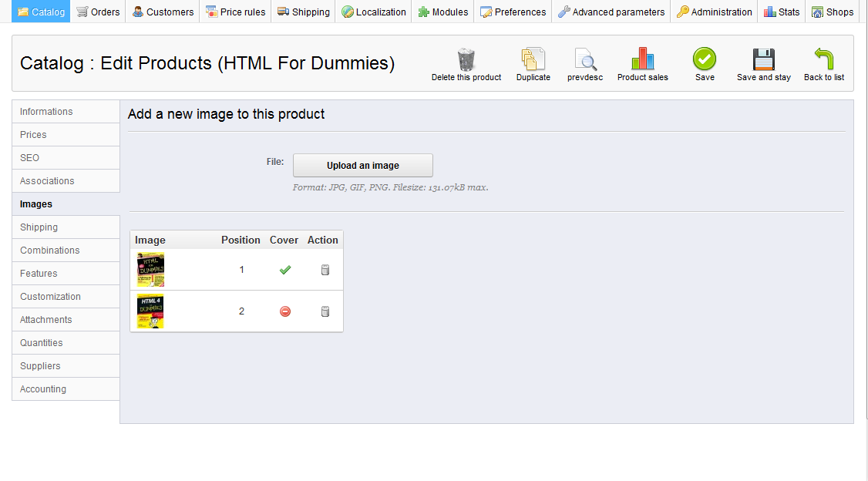Open the Modules menu

point(442,12)
